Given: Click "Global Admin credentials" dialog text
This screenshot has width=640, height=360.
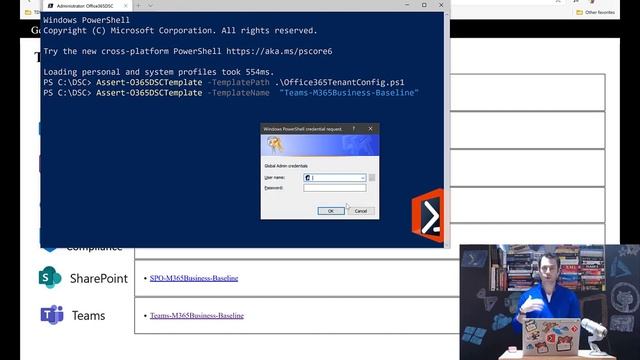Looking at the screenshot, I should [x=286, y=166].
